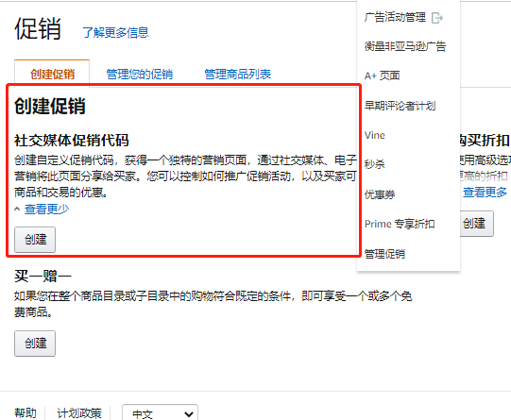Screen dimensions: 511x420
Task: Expand 查看更多 under 购买折扣
Action: [485, 193]
